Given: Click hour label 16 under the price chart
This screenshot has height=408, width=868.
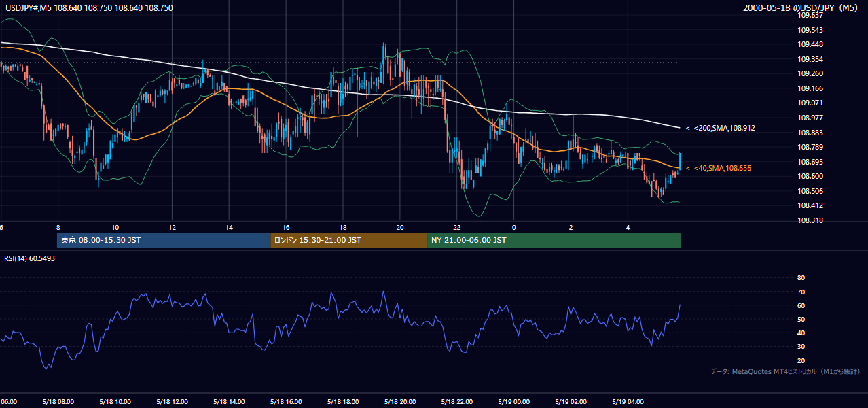Looking at the screenshot, I should point(287,227).
